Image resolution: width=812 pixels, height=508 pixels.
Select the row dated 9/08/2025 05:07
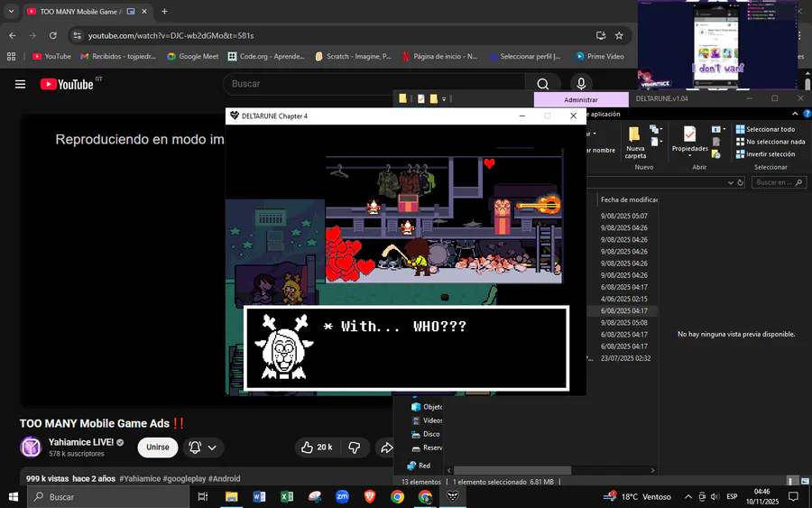coord(624,216)
